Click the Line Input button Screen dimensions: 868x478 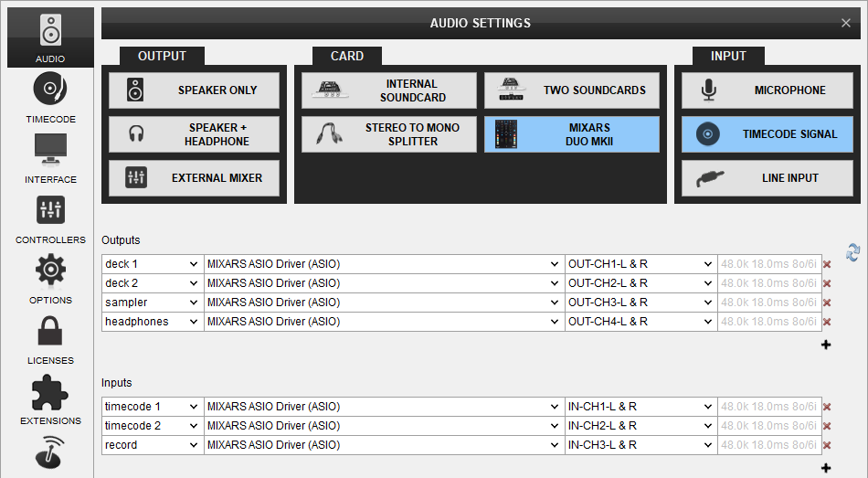click(767, 178)
